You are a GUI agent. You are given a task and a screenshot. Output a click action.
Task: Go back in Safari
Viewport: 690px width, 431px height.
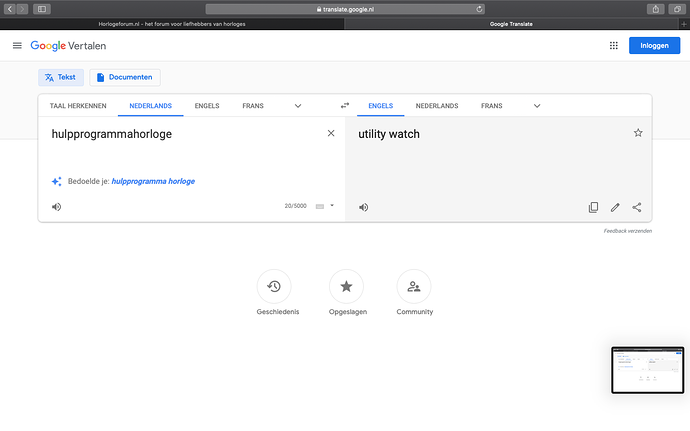10,9
